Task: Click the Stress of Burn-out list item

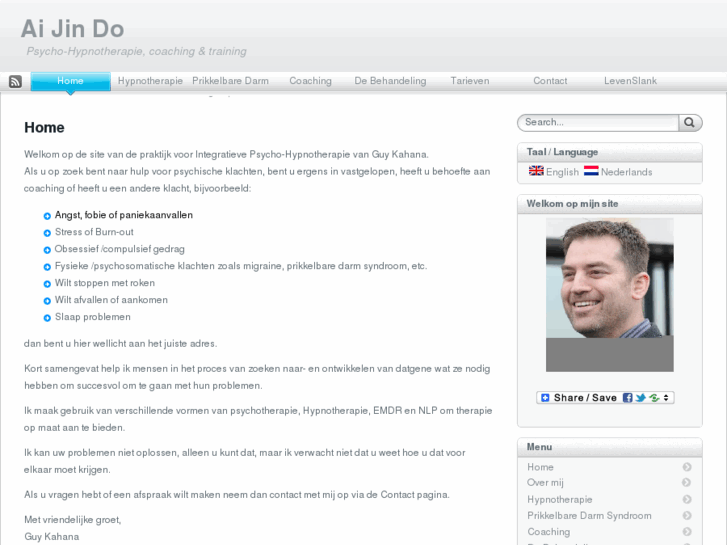Action: click(x=94, y=232)
